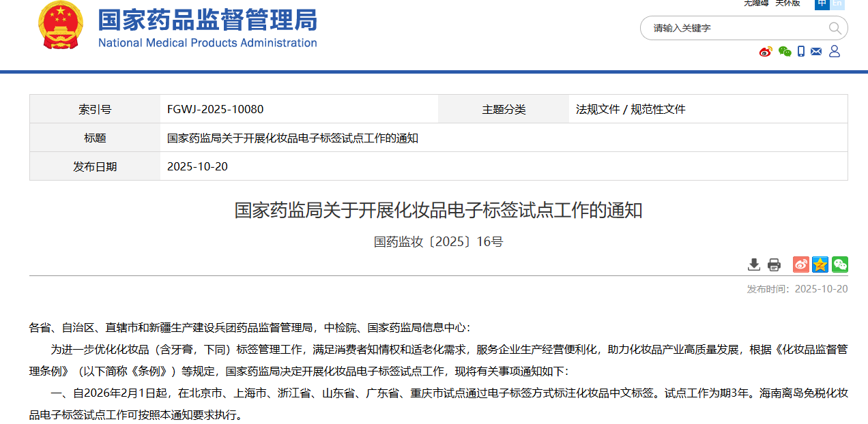Download the notice via download icon
Image resolution: width=868 pixels, height=424 pixels.
click(x=754, y=264)
